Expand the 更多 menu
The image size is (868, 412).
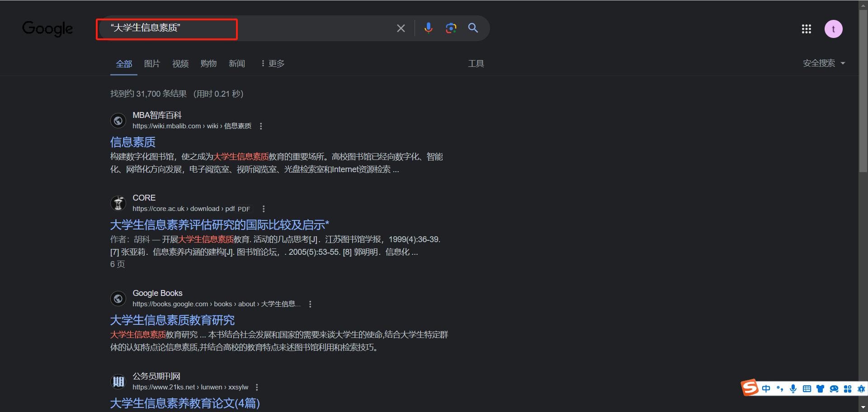[x=273, y=64]
